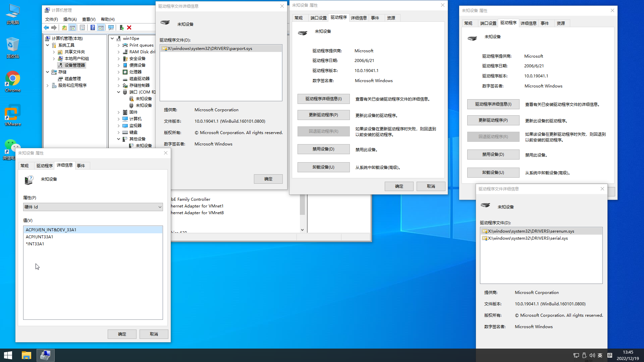644x362 pixels.
Task: Click 取消 in the middle properties window
Action: click(431, 186)
